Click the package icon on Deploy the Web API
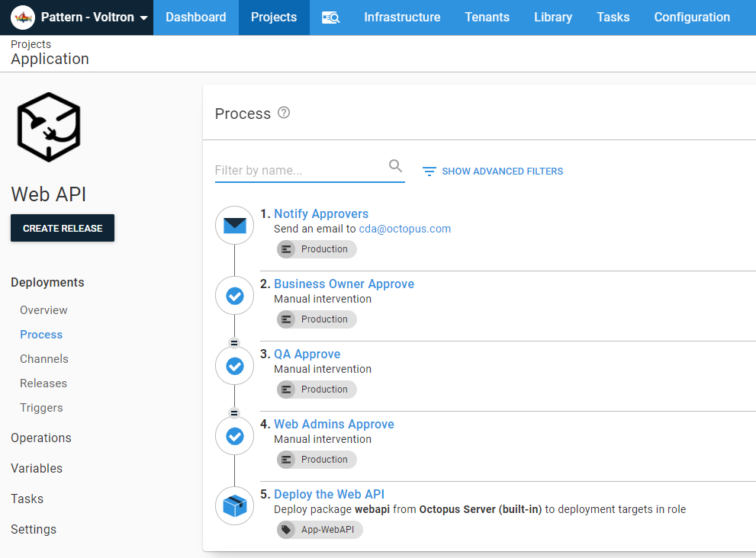This screenshot has height=558, width=756. 234,505
